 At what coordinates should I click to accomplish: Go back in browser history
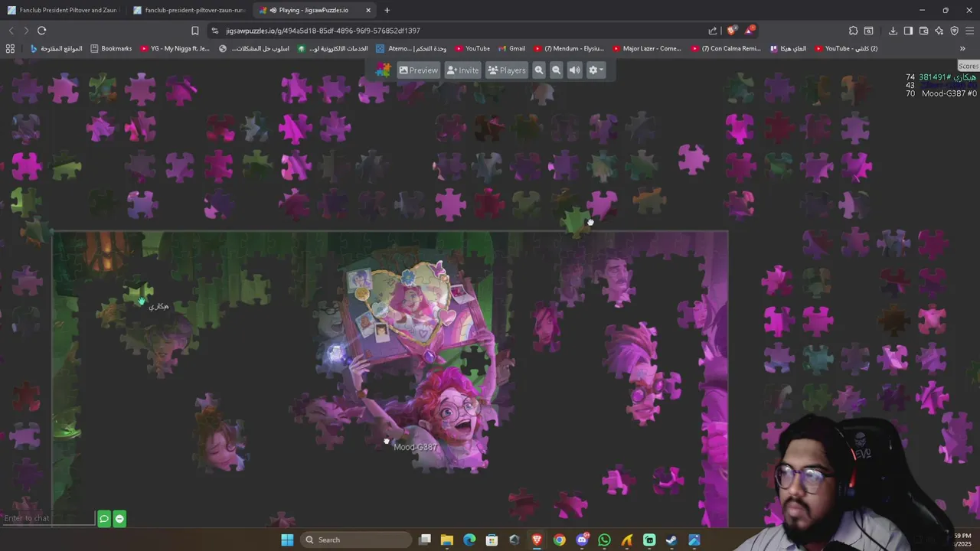tap(11, 31)
